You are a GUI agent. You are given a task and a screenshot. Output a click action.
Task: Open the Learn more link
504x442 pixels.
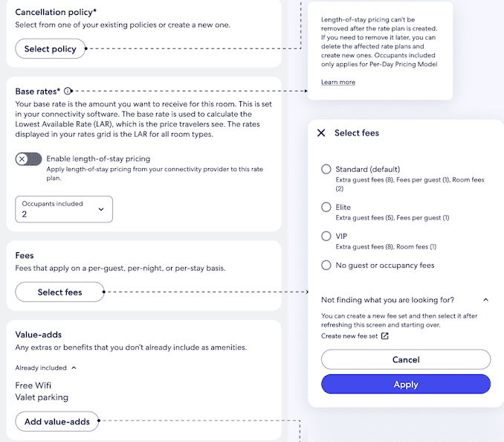tap(338, 82)
